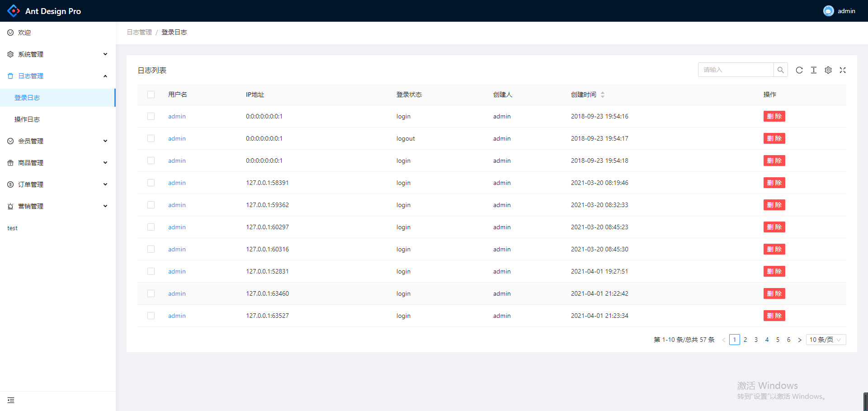The image size is (868, 411).
Task: Go to page 6
Action: click(788, 340)
